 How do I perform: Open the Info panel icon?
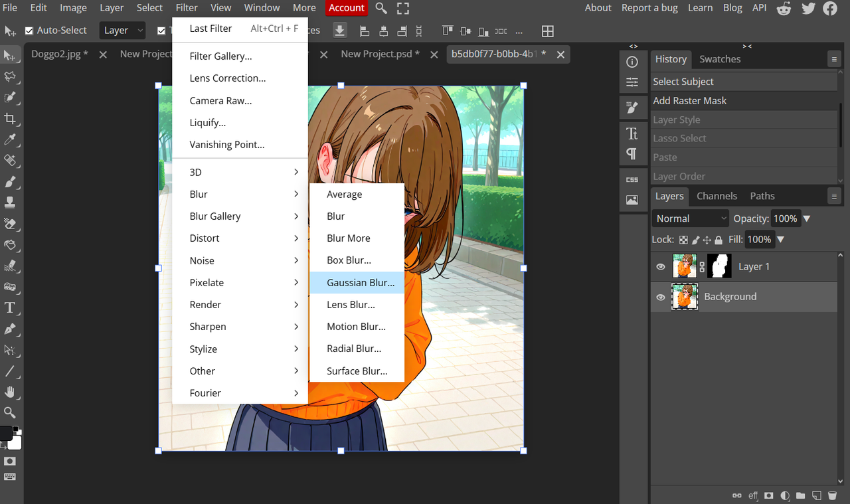coord(632,62)
